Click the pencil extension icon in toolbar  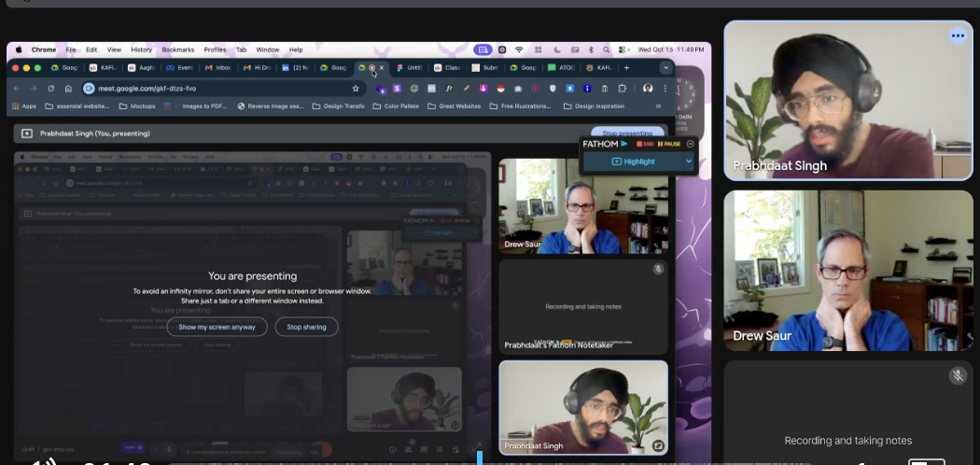467,89
